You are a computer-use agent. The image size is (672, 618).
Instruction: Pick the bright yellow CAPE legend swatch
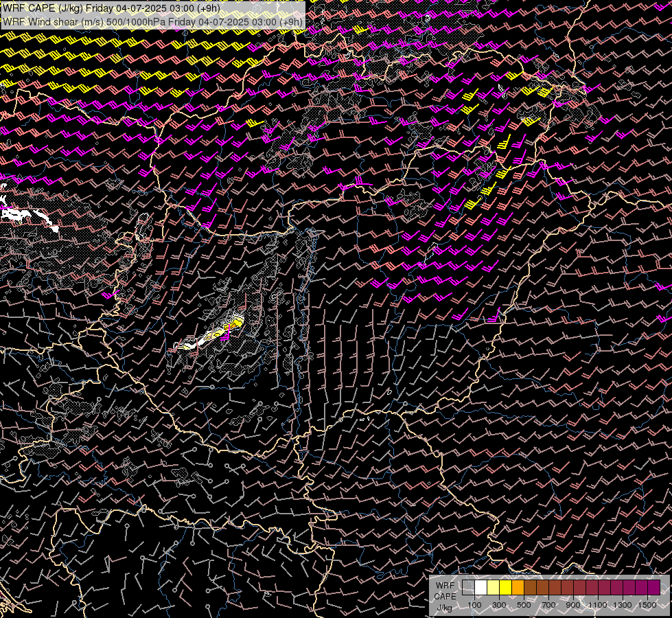[506, 588]
